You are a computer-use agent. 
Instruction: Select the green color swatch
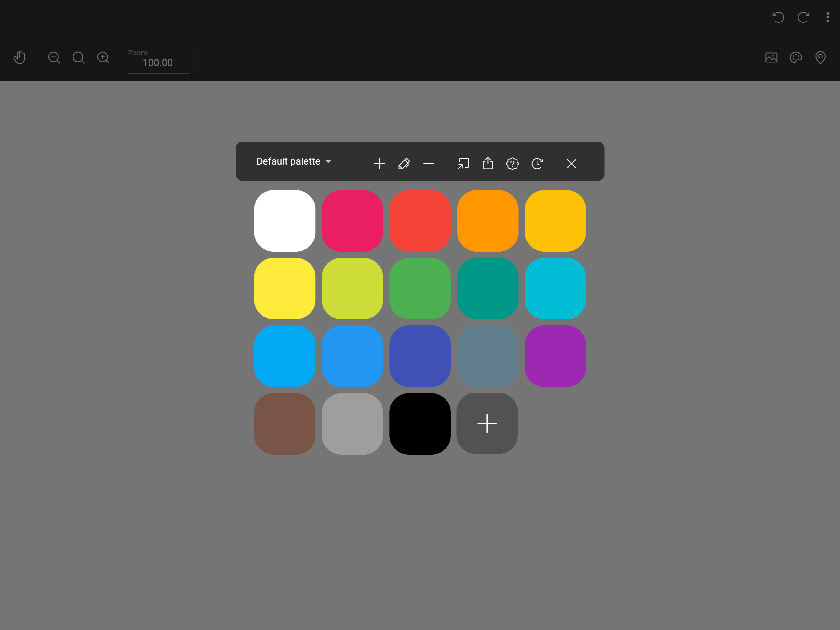coord(420,289)
